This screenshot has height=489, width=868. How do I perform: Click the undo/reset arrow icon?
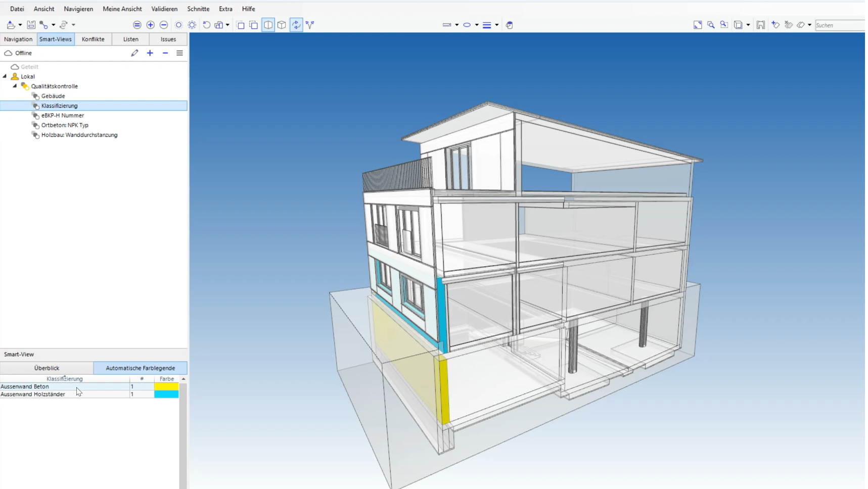[x=206, y=25]
